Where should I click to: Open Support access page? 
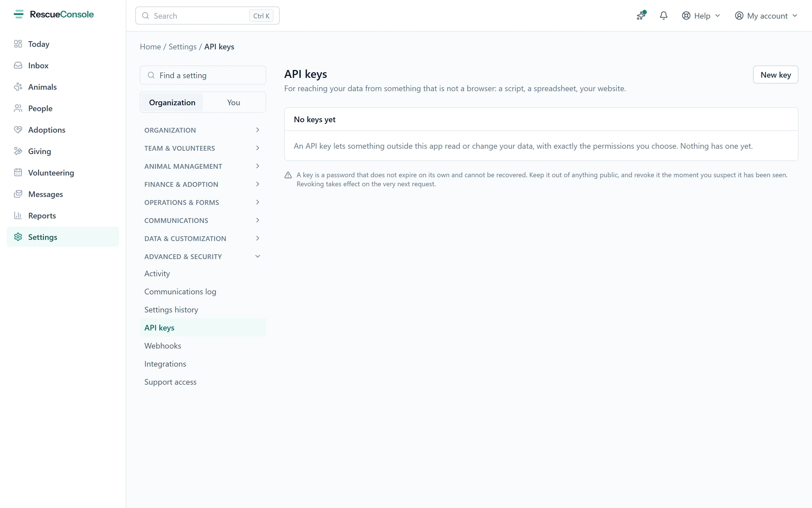[203, 382]
